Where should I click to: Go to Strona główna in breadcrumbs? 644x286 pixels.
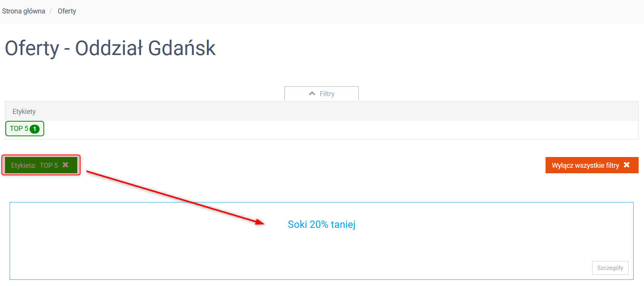23,11
